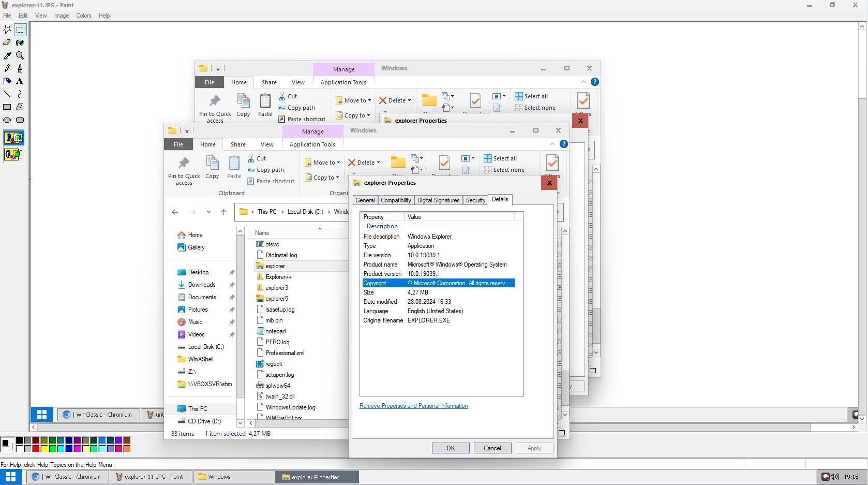Pick the Eraser tool in the toolbox
Image resolution: width=868 pixels, height=485 pixels.
coord(7,42)
